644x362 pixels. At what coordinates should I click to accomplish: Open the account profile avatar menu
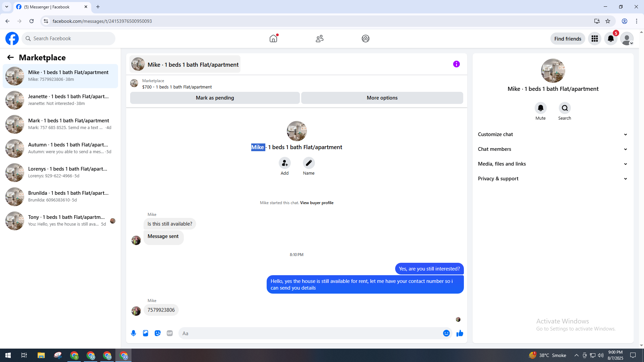(x=627, y=39)
